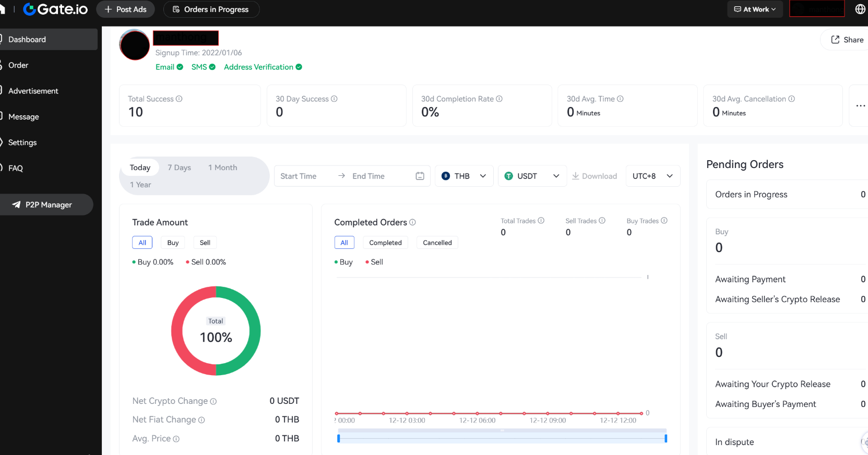Click info icon beside 30d Completion Rate
Image resolution: width=868 pixels, height=455 pixels.
pos(499,99)
